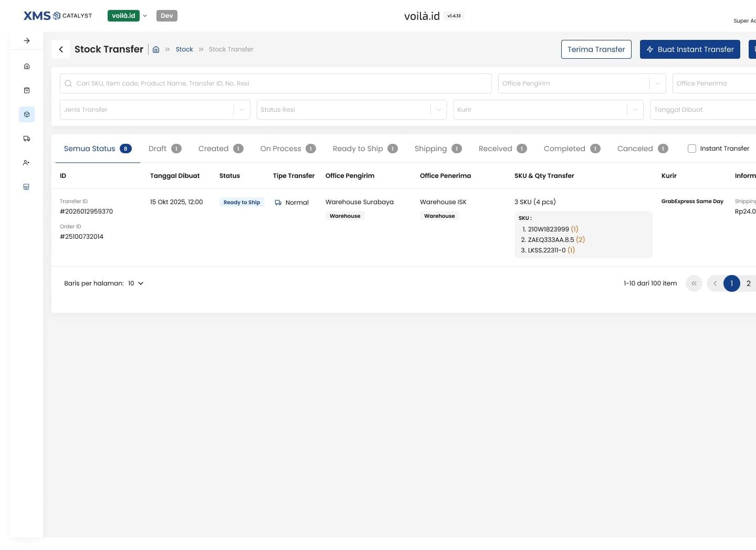Switch to the Received tab
The image size is (756, 550).
[x=502, y=149]
